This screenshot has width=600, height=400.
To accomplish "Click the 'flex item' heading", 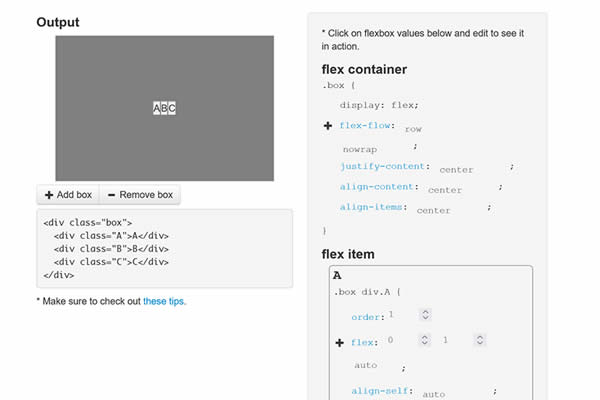I will click(x=348, y=254).
